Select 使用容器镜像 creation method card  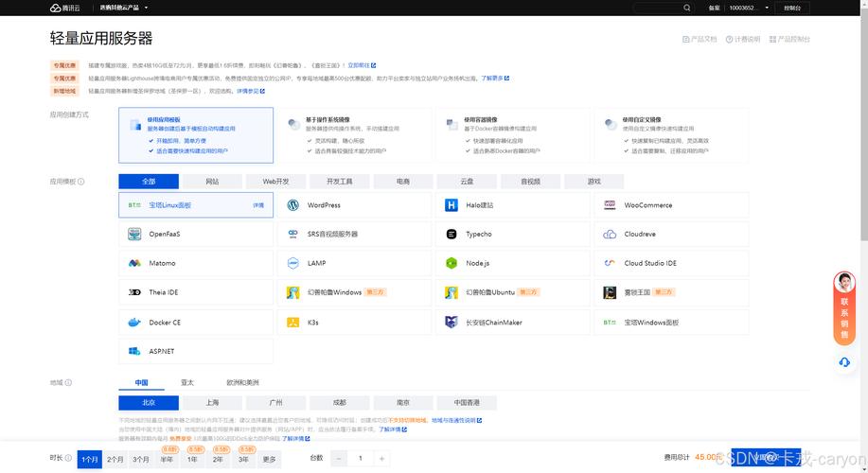(x=513, y=135)
